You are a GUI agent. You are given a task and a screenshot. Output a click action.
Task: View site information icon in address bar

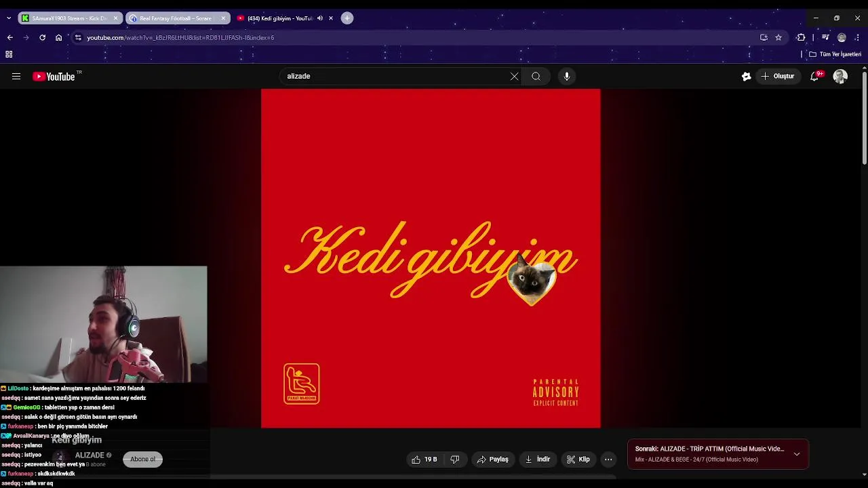tap(78, 37)
